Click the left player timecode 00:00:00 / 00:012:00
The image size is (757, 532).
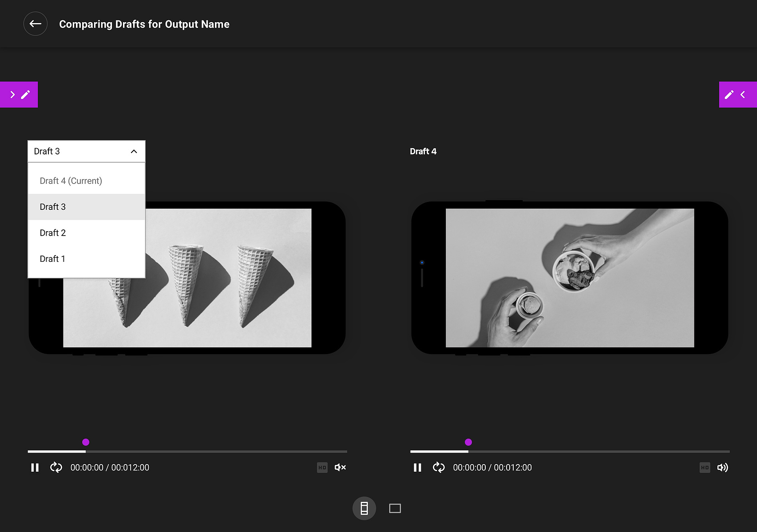tap(110, 468)
